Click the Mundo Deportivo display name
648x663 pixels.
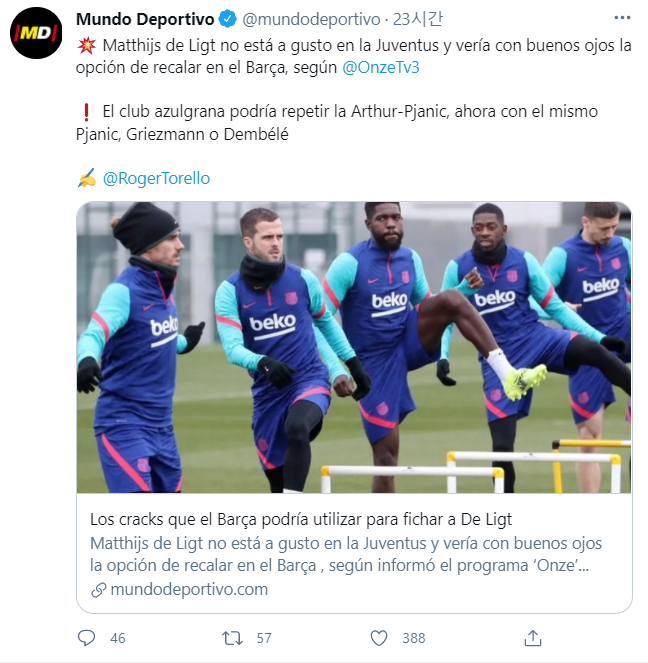pos(145,19)
